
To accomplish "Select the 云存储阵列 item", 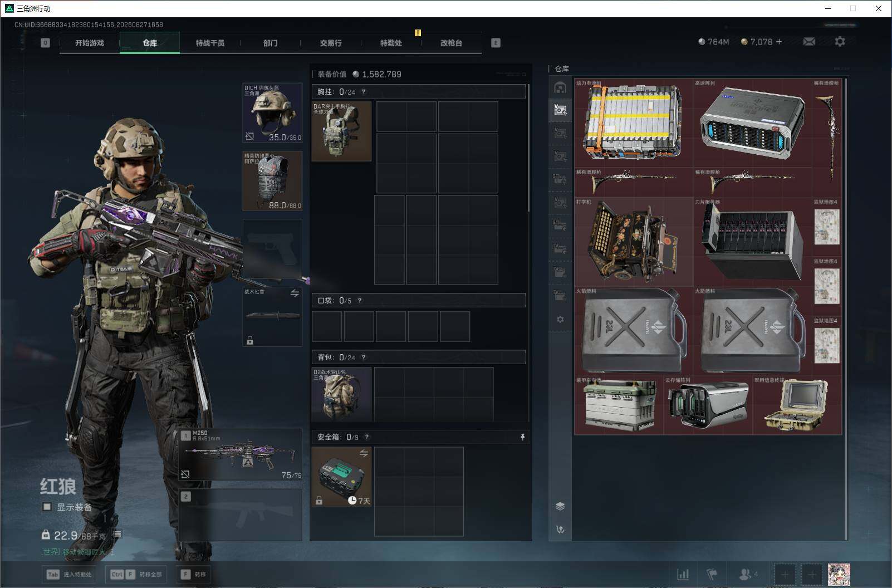I will [x=708, y=405].
